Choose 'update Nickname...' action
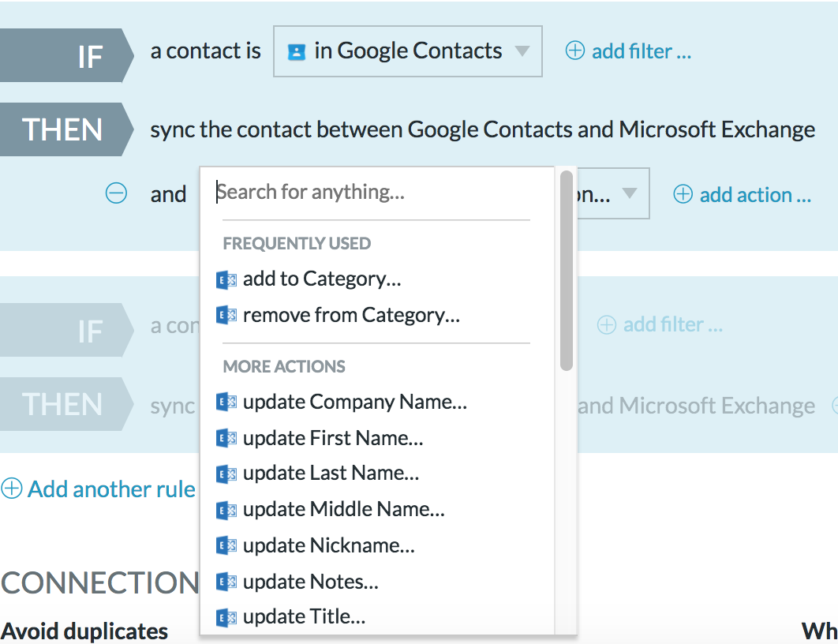838x644 pixels. (329, 545)
